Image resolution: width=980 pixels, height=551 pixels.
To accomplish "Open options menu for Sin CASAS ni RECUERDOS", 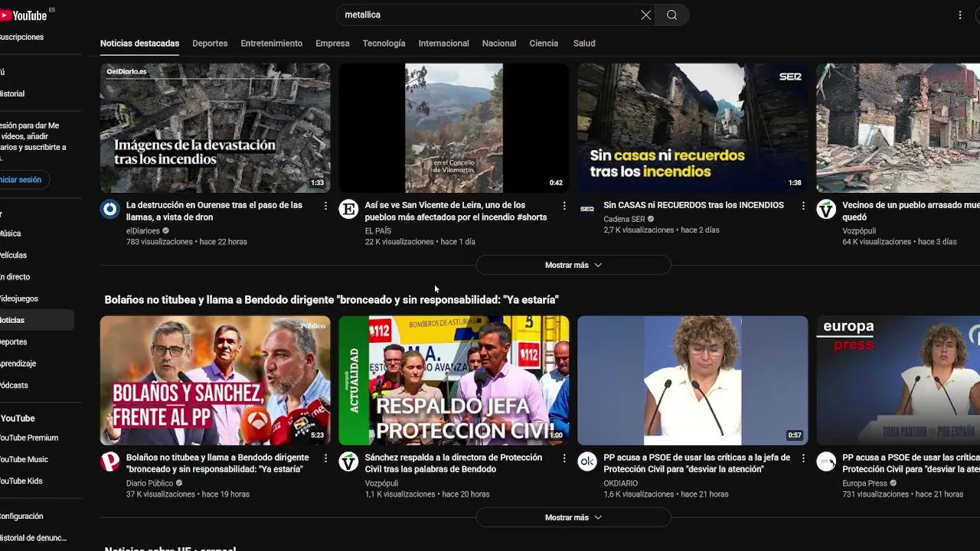I will (x=803, y=206).
